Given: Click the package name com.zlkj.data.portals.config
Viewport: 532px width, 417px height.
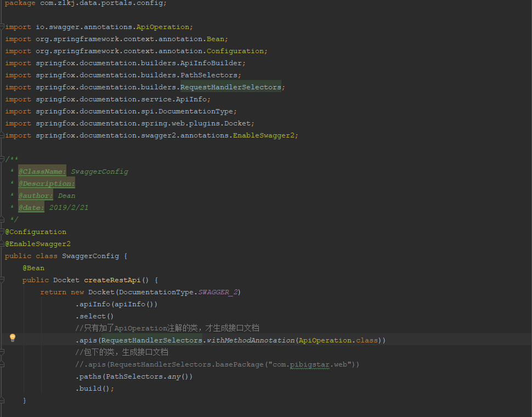Looking at the screenshot, I should point(101,3).
